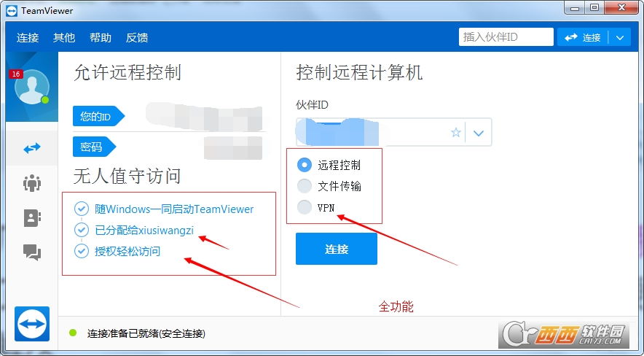The height and width of the screenshot is (356, 644).
Task: Toggle checkmark beside 已分配给xiusiwangzi
Action: [82, 230]
